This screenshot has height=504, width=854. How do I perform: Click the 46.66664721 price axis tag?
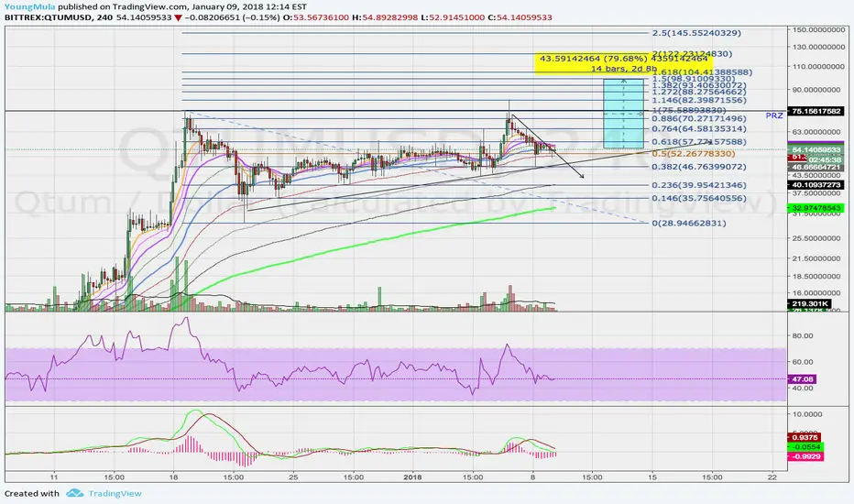click(816, 168)
